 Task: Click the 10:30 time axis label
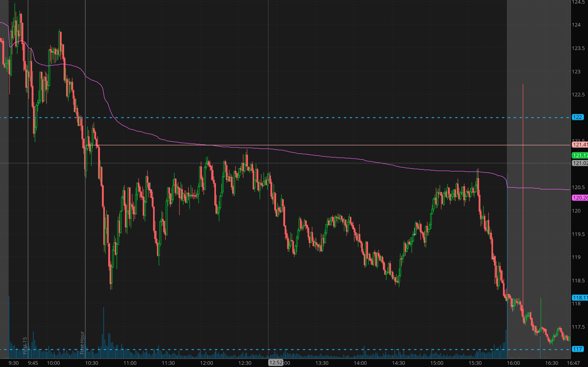(x=91, y=363)
